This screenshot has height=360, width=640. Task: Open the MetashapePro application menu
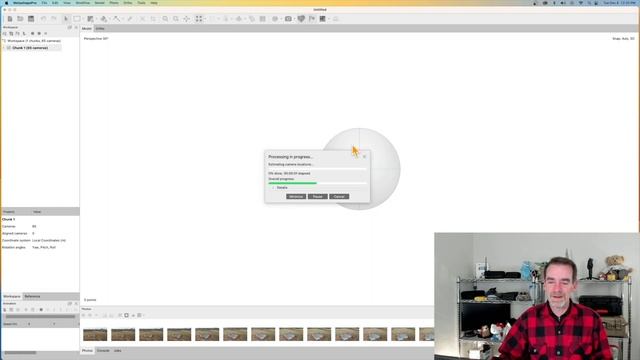click(24, 3)
